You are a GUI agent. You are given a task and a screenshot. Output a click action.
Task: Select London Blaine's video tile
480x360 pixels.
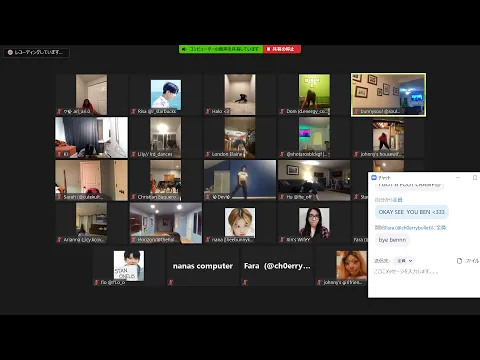[x=240, y=137]
